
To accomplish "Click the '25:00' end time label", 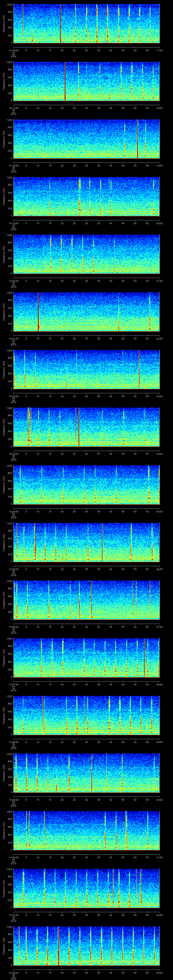I will pyautogui.click(x=159, y=511).
